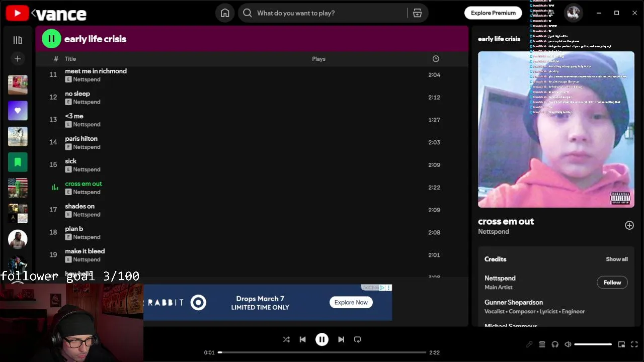
Task: Click the back arrow beside vance
Action: 34,14
